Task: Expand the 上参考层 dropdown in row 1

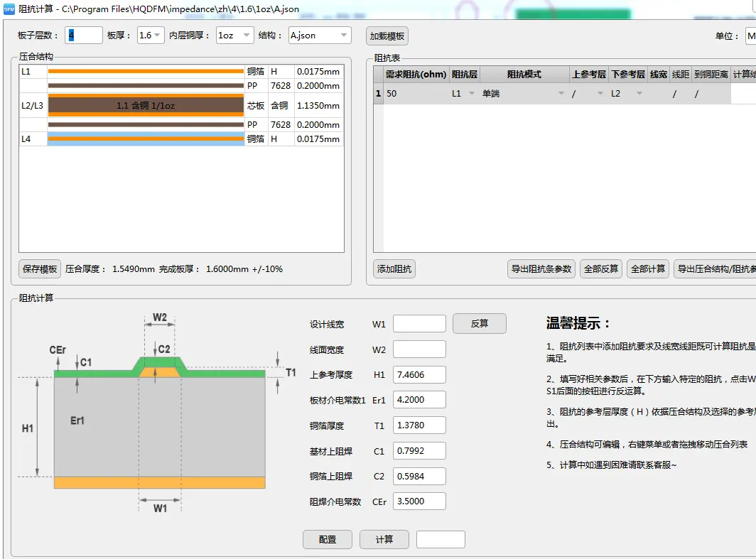Action: click(x=600, y=94)
